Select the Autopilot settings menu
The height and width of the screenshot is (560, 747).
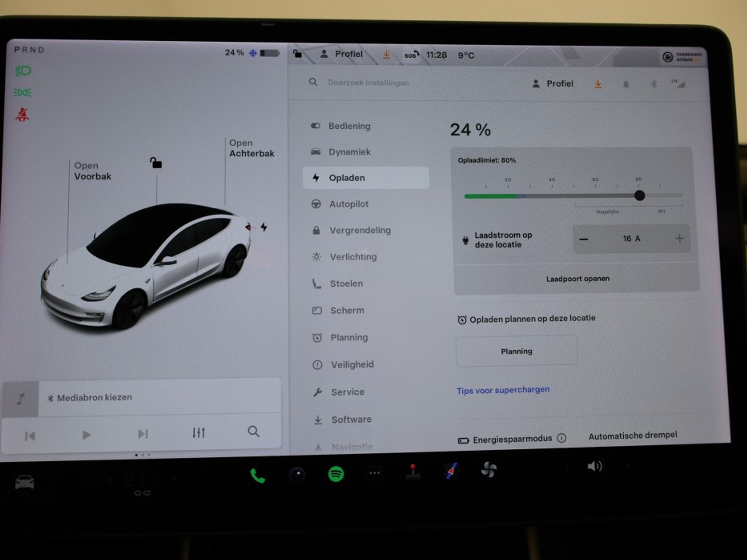pyautogui.click(x=349, y=204)
